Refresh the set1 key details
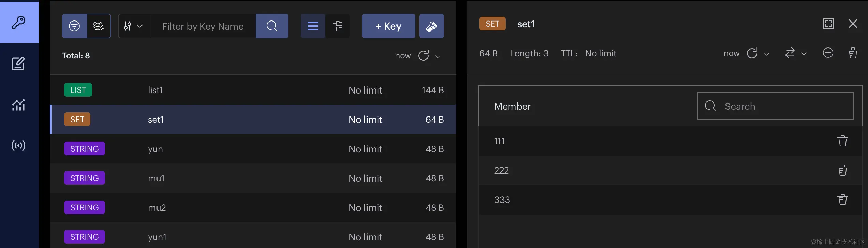Image resolution: width=868 pixels, height=248 pixels. click(x=752, y=53)
